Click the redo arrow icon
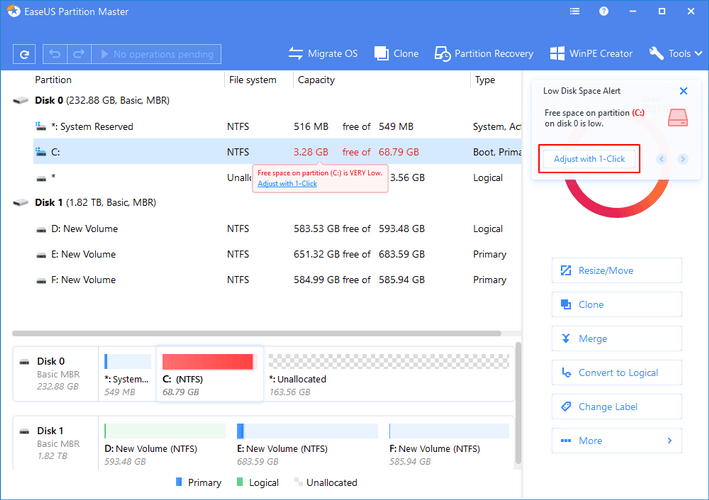Viewport: 709px width, 500px height. pos(78,54)
